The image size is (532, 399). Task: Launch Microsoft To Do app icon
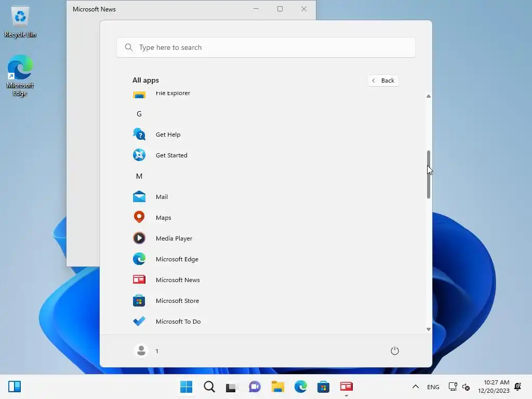pos(139,321)
